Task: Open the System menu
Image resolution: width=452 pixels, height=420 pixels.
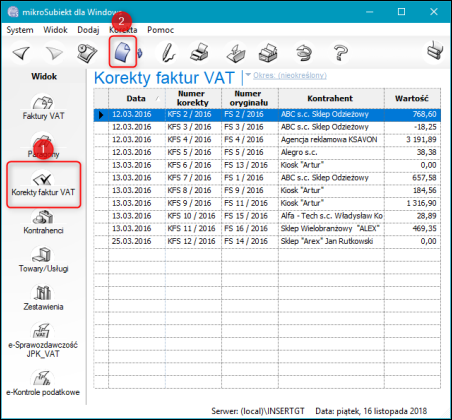Action: pos(20,30)
